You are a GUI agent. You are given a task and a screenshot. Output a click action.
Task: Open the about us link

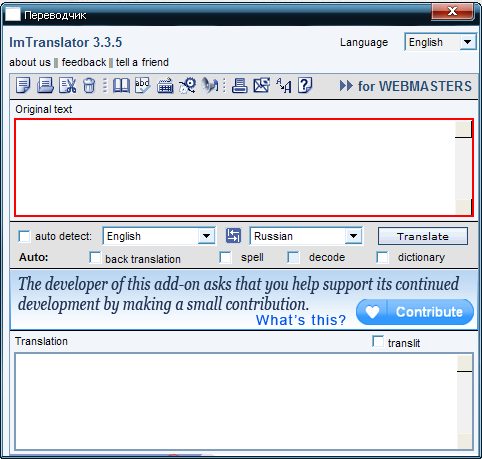tap(30, 62)
